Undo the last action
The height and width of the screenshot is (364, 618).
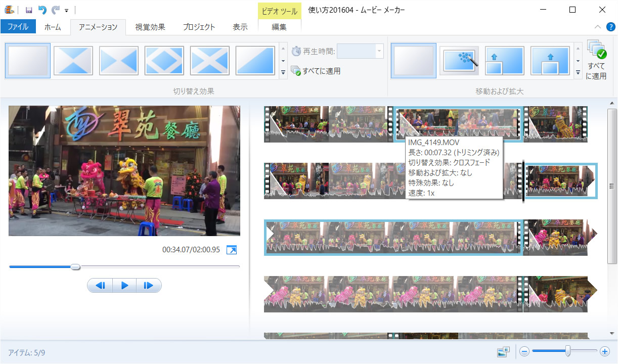coord(42,10)
